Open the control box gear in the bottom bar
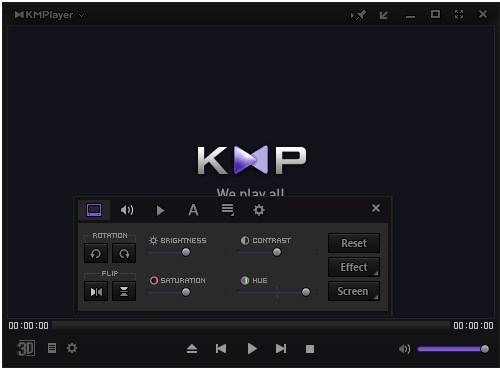Screen dimensions: 500x373 coord(72,348)
